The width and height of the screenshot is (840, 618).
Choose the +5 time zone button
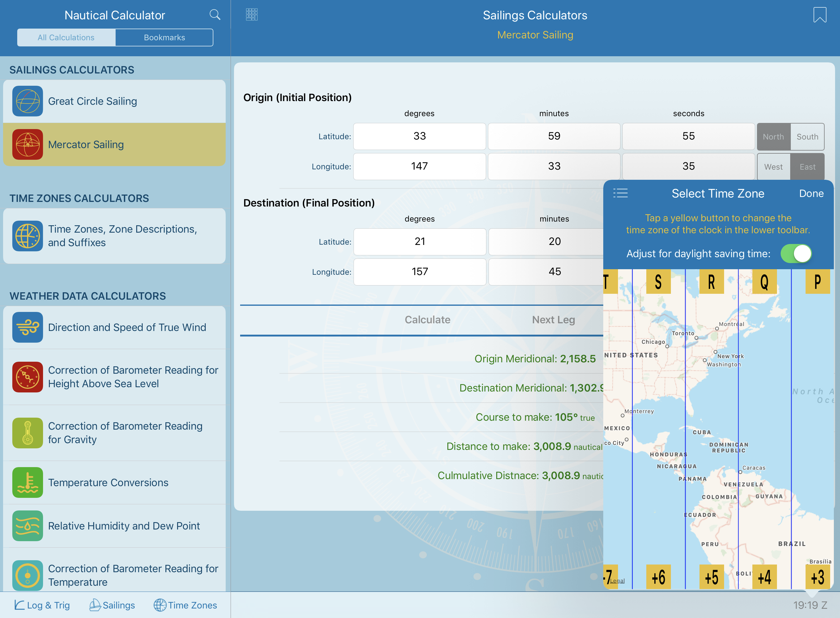pyautogui.click(x=711, y=577)
